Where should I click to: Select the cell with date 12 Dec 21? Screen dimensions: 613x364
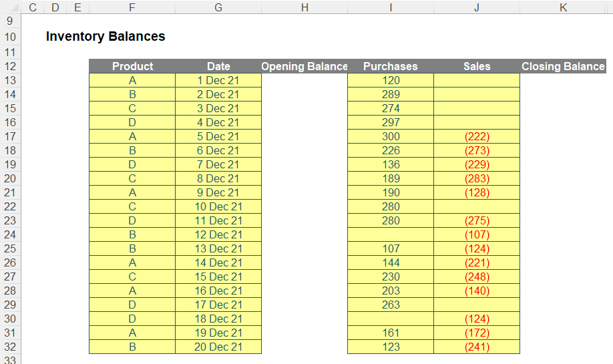point(218,234)
